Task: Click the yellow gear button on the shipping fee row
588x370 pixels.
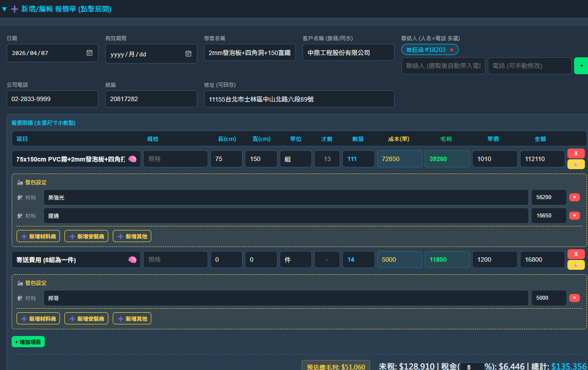Action: click(576, 264)
